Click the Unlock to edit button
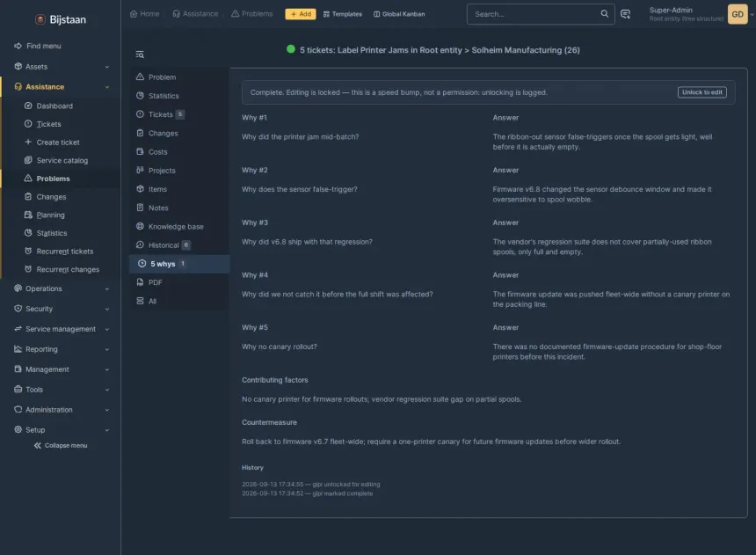756x555 pixels. pyautogui.click(x=702, y=92)
